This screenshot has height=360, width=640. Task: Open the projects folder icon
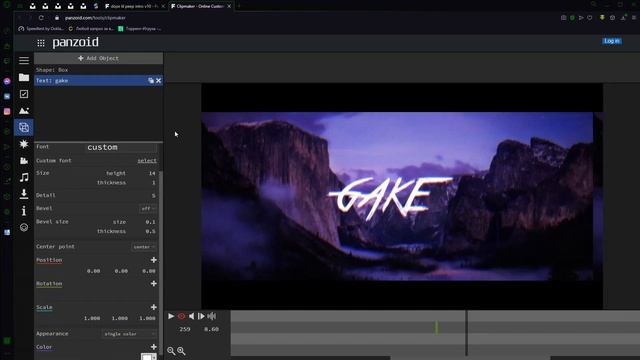pos(24,77)
